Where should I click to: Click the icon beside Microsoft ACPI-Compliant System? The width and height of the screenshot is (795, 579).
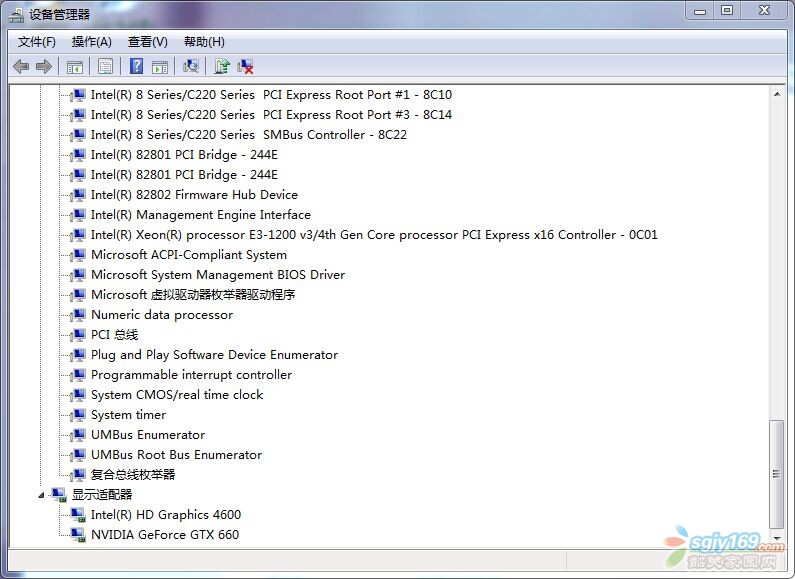pos(78,255)
